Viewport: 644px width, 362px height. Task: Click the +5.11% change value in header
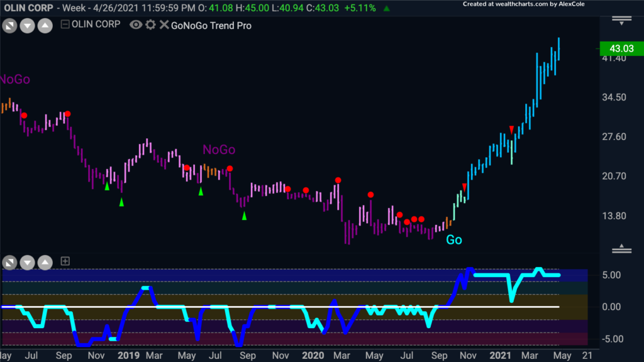(360, 8)
